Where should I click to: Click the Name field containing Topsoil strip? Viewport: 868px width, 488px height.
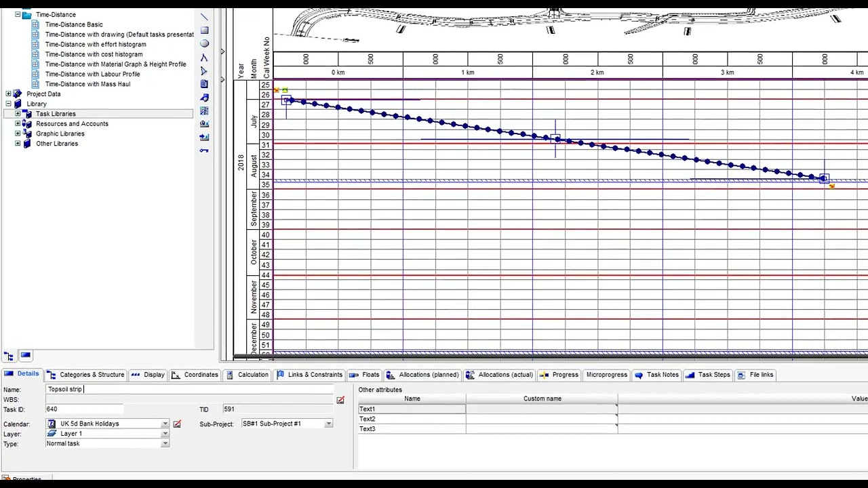click(190, 390)
